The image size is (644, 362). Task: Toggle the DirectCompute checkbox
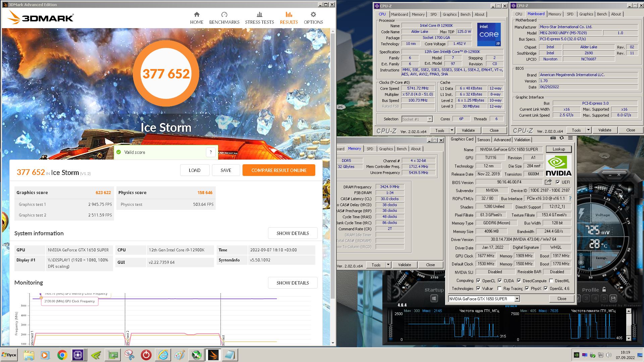coord(519,281)
